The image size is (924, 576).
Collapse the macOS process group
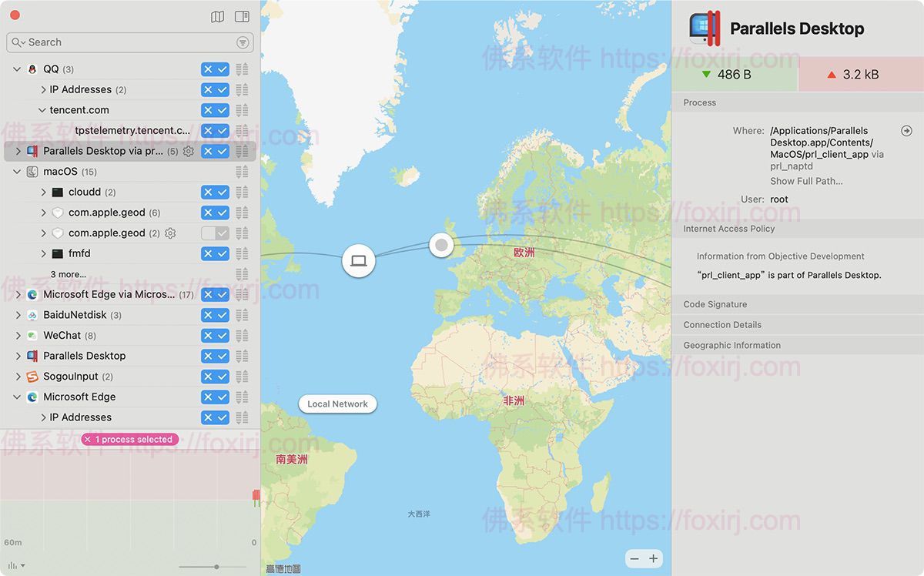click(18, 172)
